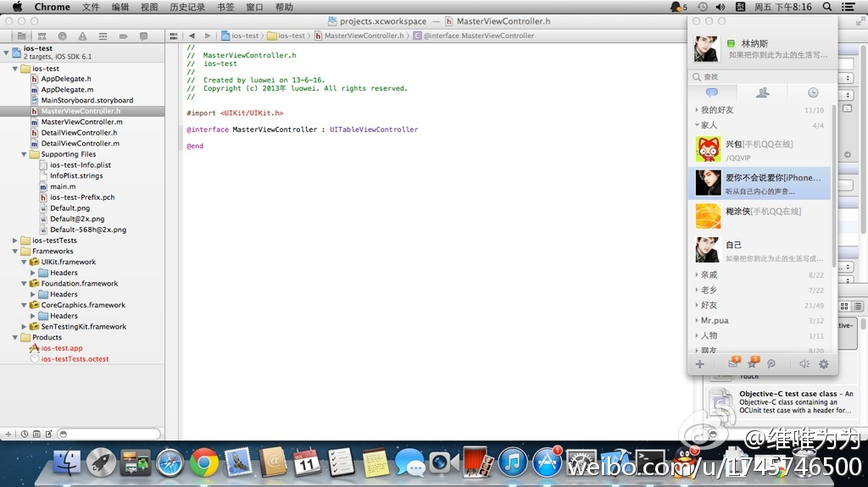
Task: Collapse the Supporting Files group
Action: point(25,154)
